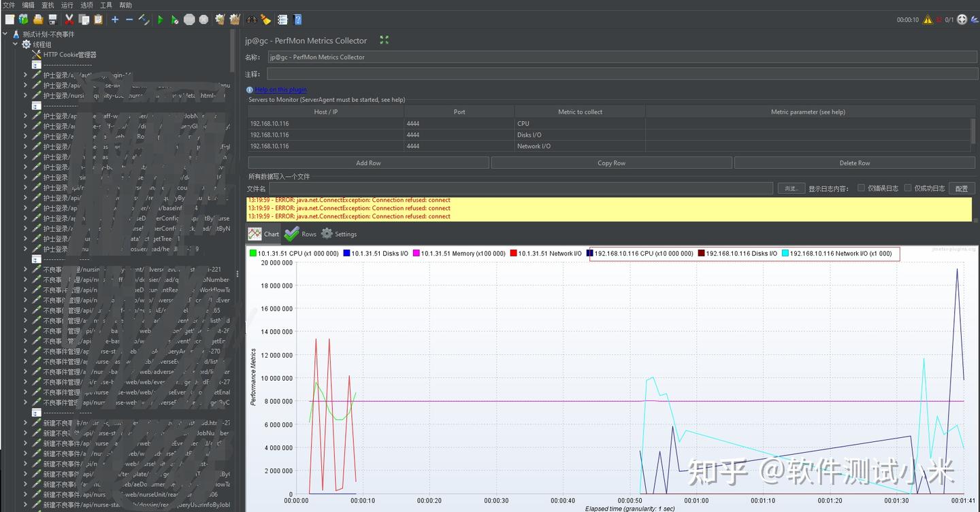Expand the 不良事件 row ending -221
This screenshot has height=512, width=980.
coord(26,269)
